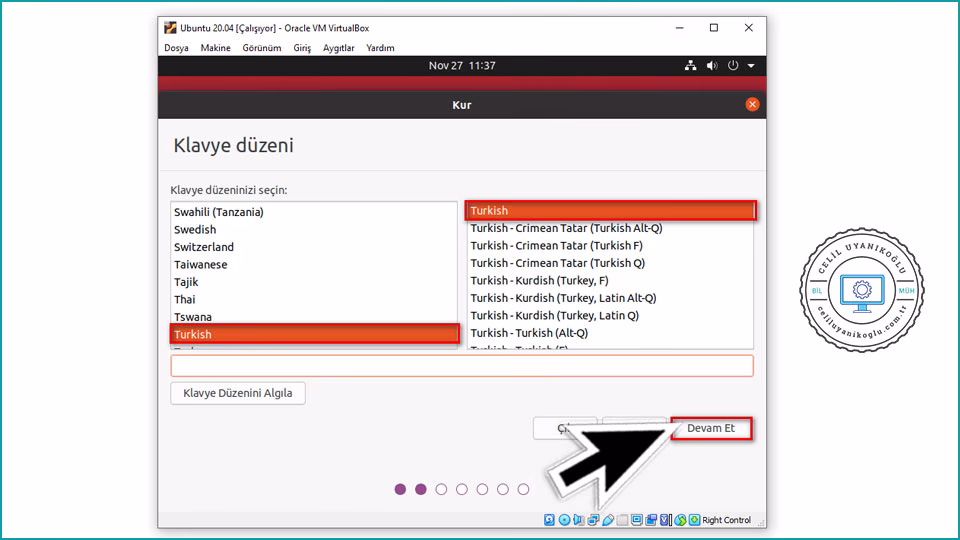This screenshot has width=960, height=540.
Task: Click the keyboard capture green arrow icon
Action: pyautogui.click(x=694, y=520)
